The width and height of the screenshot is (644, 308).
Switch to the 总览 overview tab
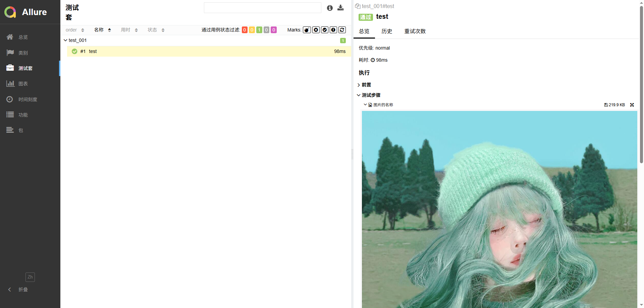[x=364, y=31]
